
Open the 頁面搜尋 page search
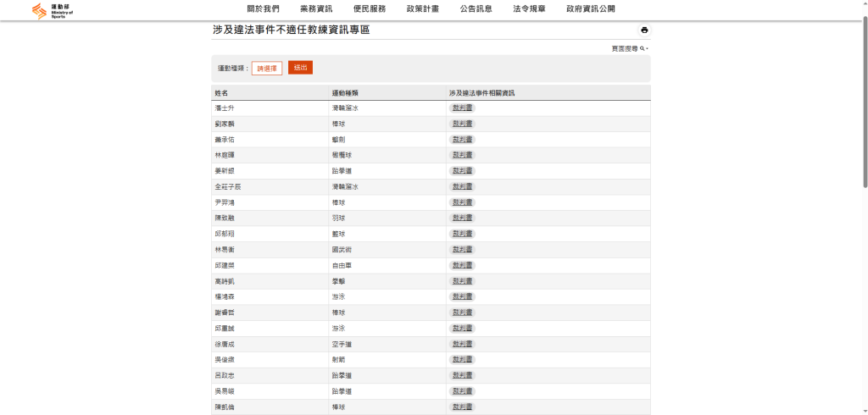630,48
